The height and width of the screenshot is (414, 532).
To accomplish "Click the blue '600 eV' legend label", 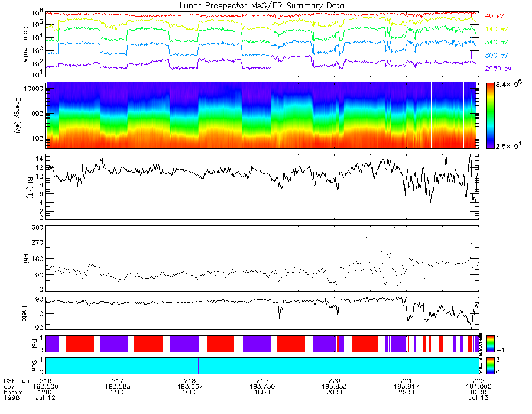I will tap(497, 56).
